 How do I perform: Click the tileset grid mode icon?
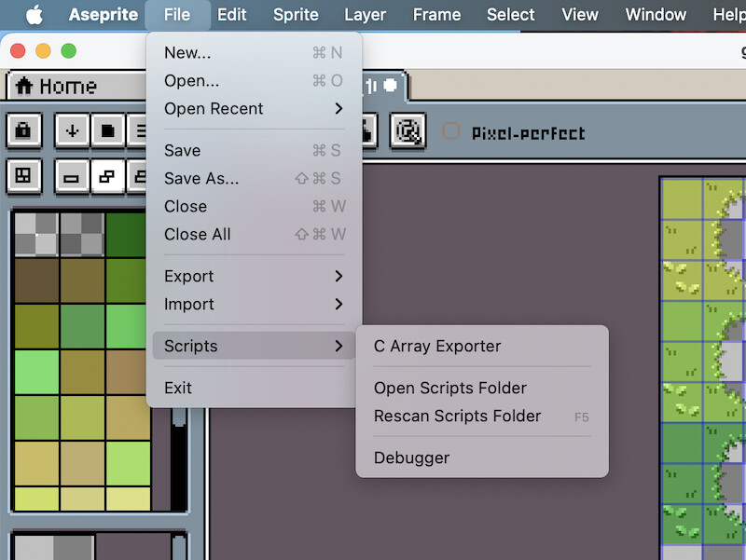click(23, 175)
